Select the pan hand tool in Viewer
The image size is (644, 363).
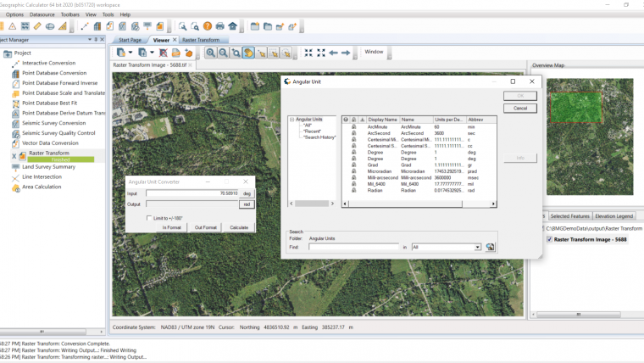click(248, 53)
